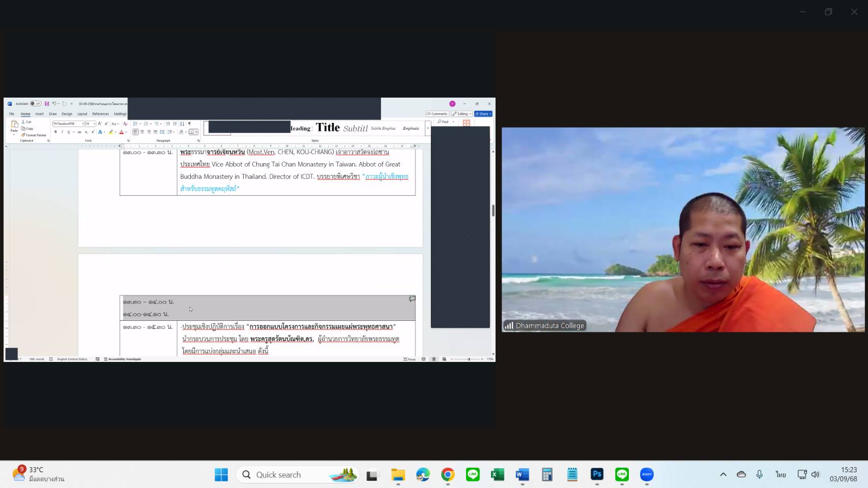Click the Word vertical scrollbar thumb
The image size is (868, 488).
click(x=493, y=210)
